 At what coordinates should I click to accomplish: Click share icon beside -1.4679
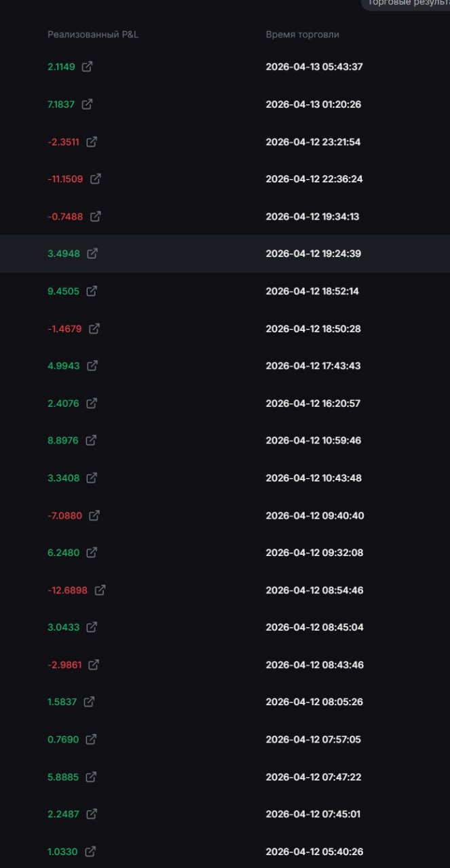point(94,328)
